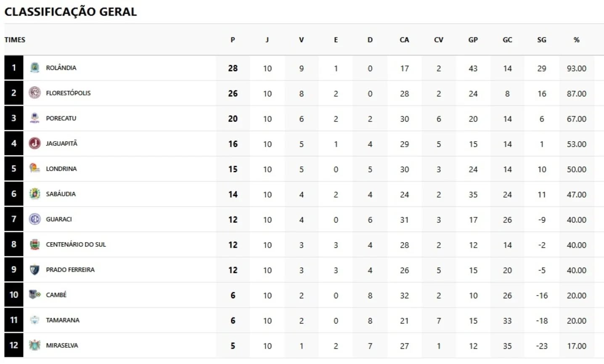
Task: Select the Prado Ferreira team name
Action: tap(70, 269)
